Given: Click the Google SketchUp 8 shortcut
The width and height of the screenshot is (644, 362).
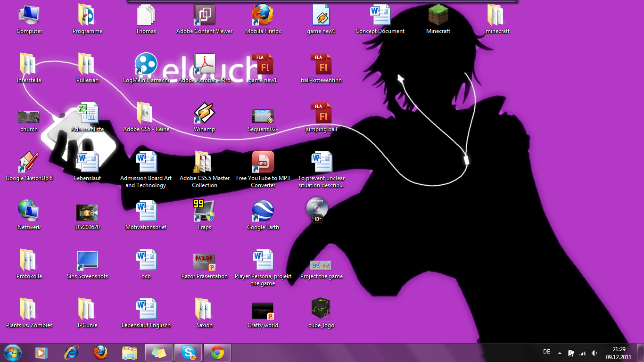Looking at the screenshot, I should point(29,163).
